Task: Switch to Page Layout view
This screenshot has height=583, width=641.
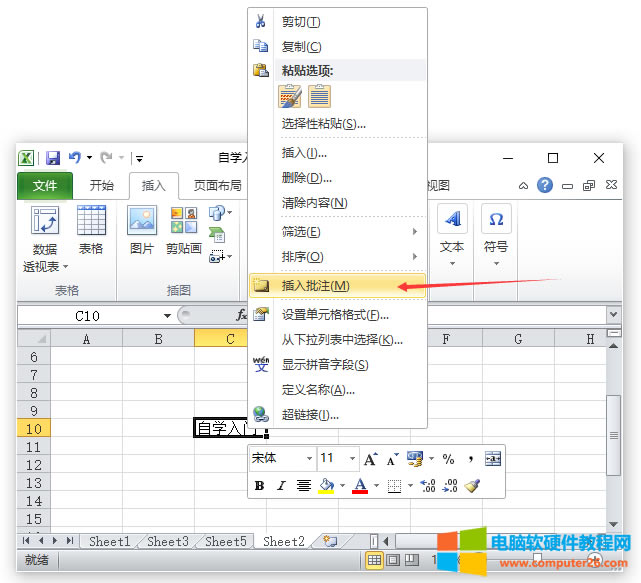Action: click(393, 560)
